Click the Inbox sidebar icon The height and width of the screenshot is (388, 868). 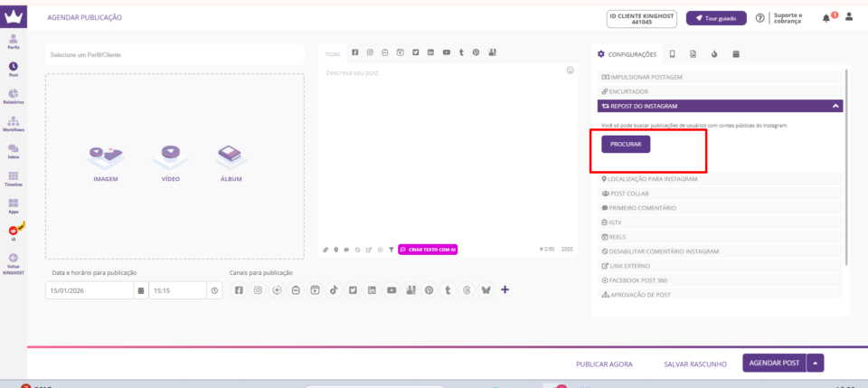14,150
